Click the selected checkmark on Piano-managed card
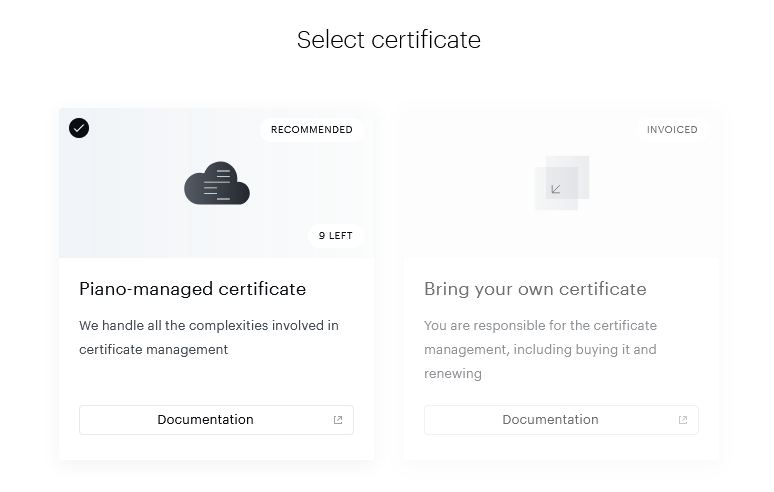This screenshot has height=492, width=774. [79, 128]
